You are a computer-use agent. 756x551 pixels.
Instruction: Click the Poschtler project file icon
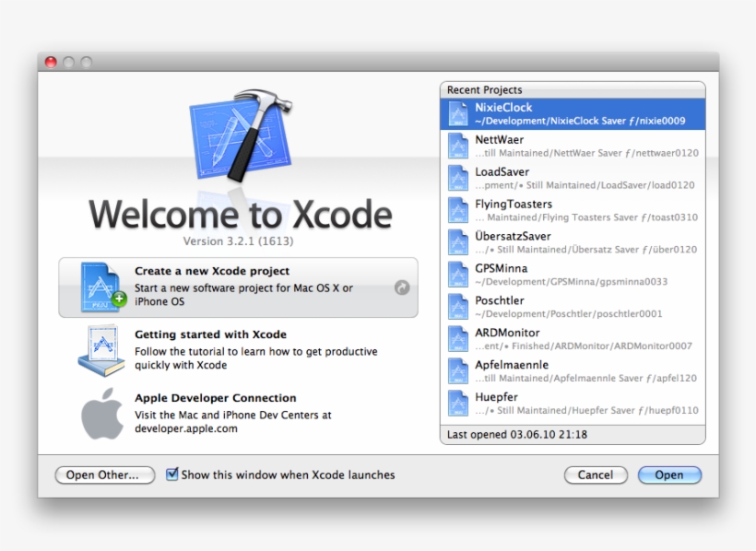tap(457, 307)
